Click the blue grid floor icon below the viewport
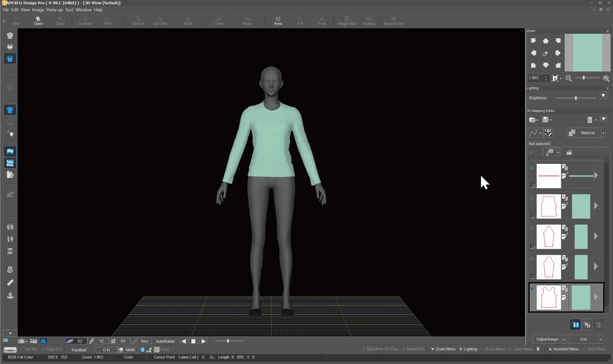 click(44, 341)
